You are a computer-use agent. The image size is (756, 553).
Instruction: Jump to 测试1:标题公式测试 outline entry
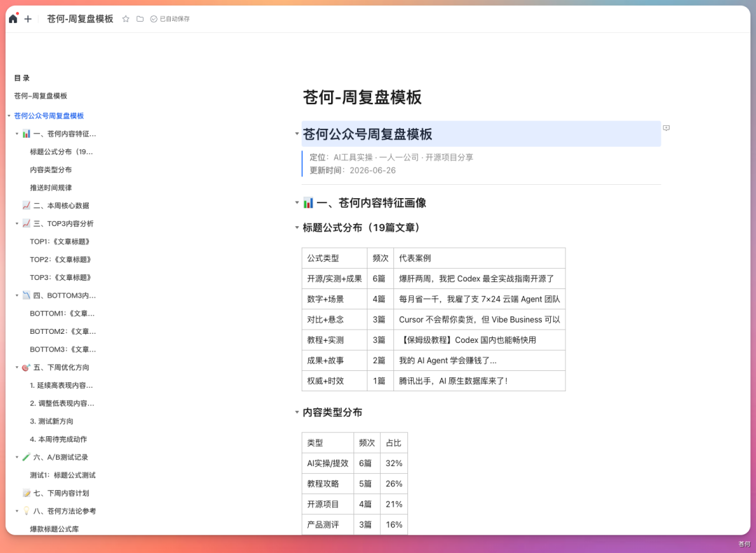(63, 475)
